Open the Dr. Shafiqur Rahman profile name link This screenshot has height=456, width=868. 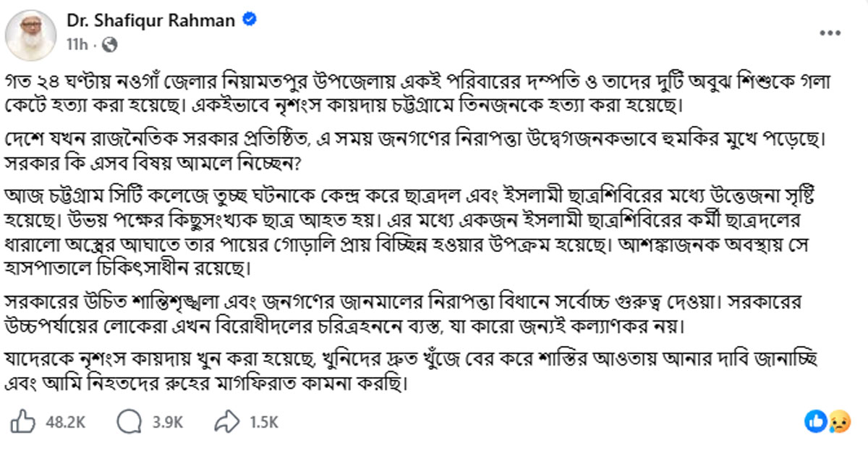click(x=150, y=21)
